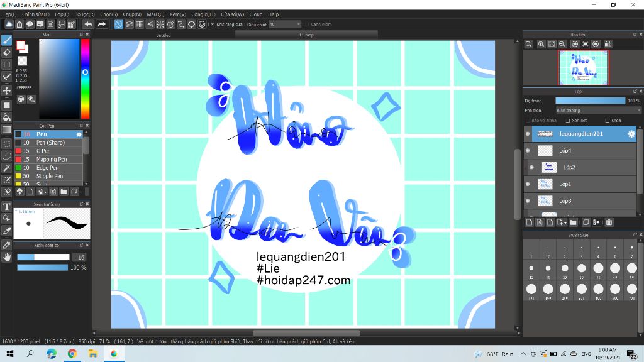
Task: Select the Stipple Pen brush
Action: (48, 176)
